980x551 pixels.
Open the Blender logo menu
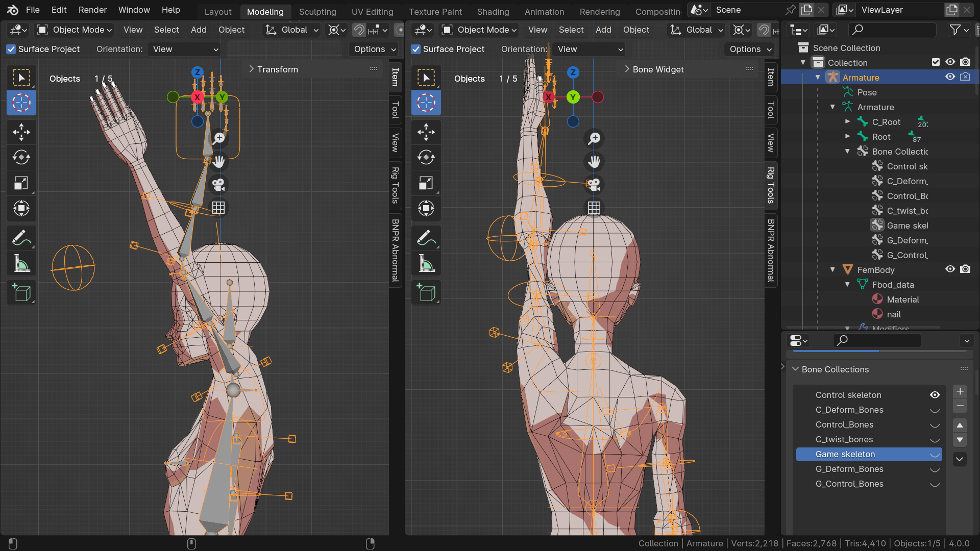click(x=13, y=10)
